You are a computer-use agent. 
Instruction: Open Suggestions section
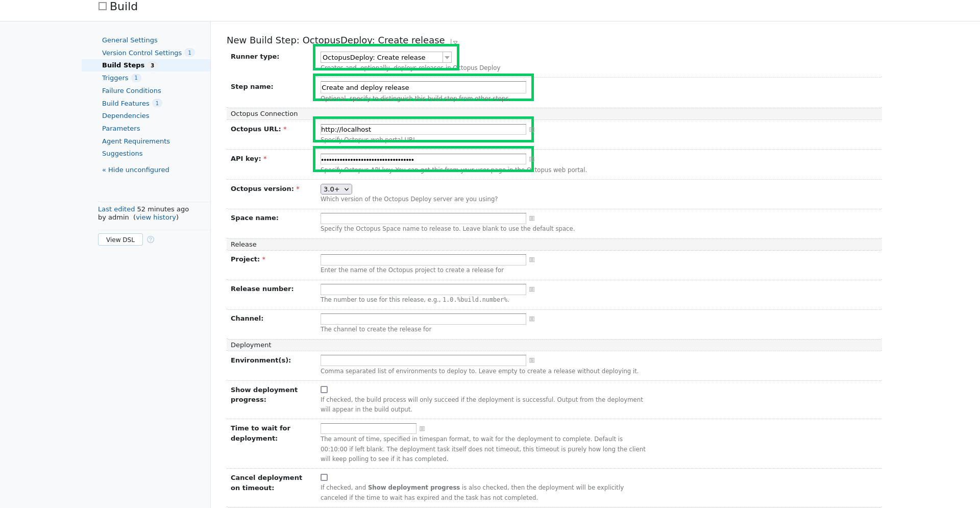point(122,153)
